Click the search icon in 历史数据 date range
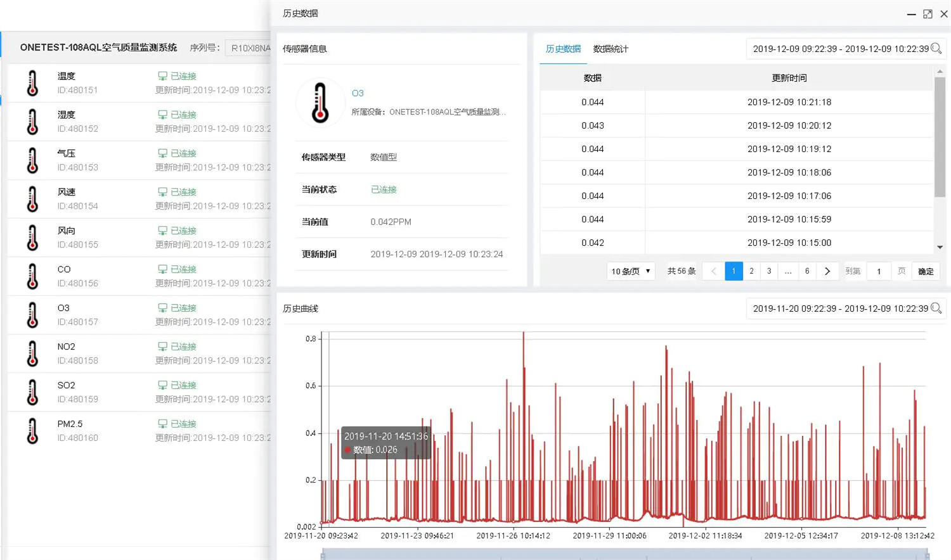Image resolution: width=951 pixels, height=560 pixels. (936, 49)
